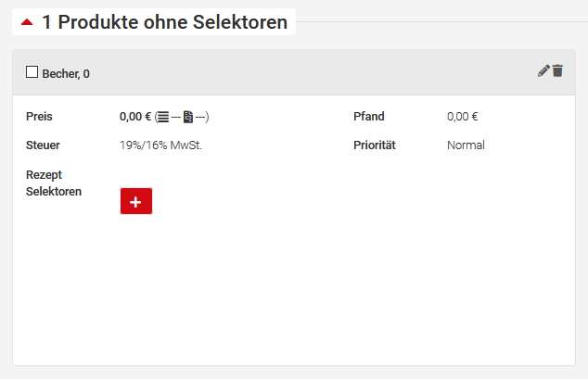Click the 'Normal' priority value

point(466,145)
